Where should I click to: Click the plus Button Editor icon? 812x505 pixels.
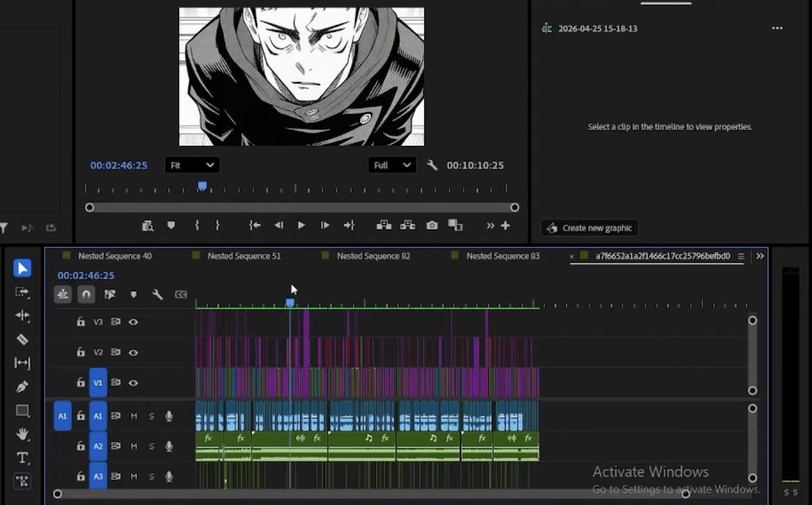[x=505, y=225]
